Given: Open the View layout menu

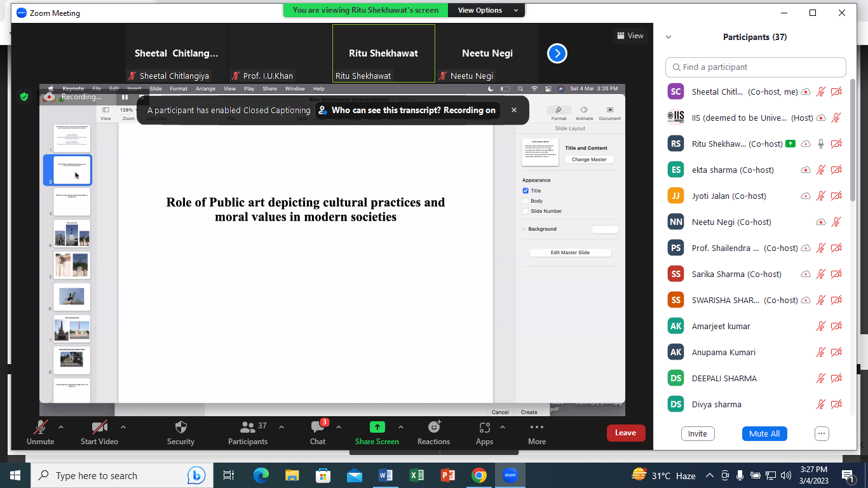Looking at the screenshot, I should tap(630, 36).
